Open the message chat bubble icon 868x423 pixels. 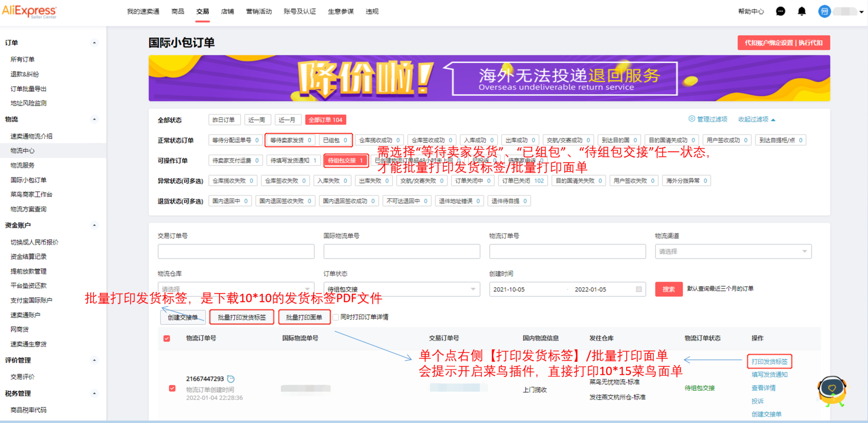[781, 12]
